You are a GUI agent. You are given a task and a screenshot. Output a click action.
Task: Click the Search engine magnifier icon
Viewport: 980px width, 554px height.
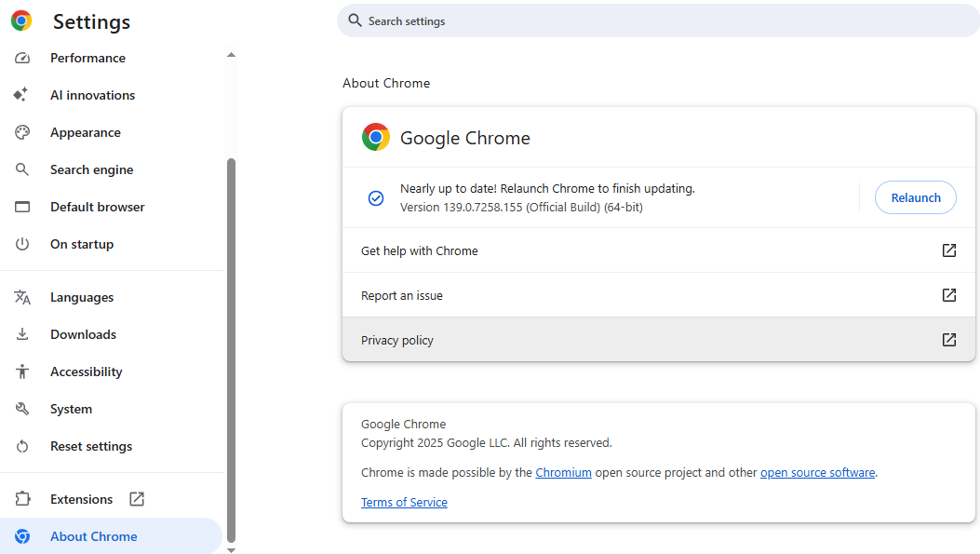23,169
